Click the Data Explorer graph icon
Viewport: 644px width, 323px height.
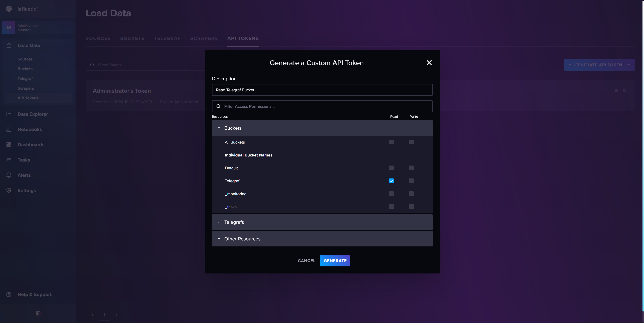click(9, 114)
